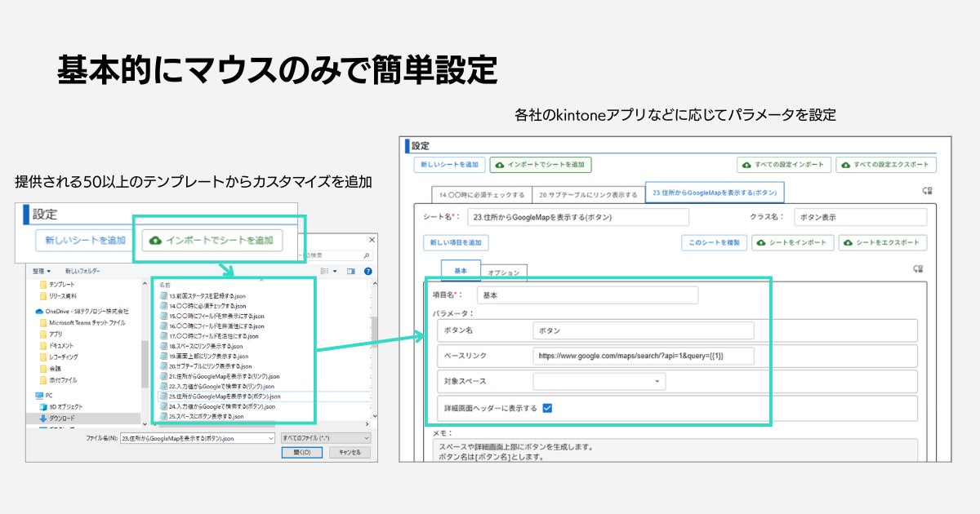Viewport: 980px width, 514px height.
Task: Click すべての設定エクスポート button
Action: (886, 165)
